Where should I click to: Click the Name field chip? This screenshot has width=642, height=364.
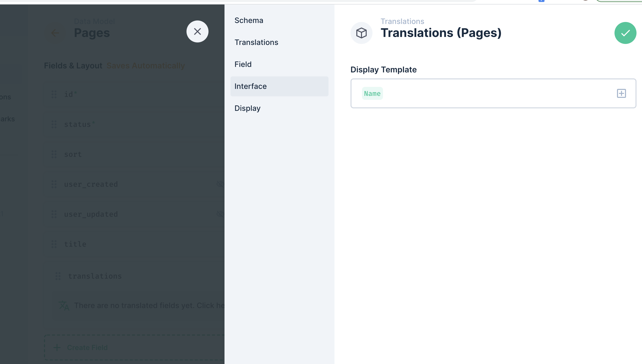(x=372, y=94)
